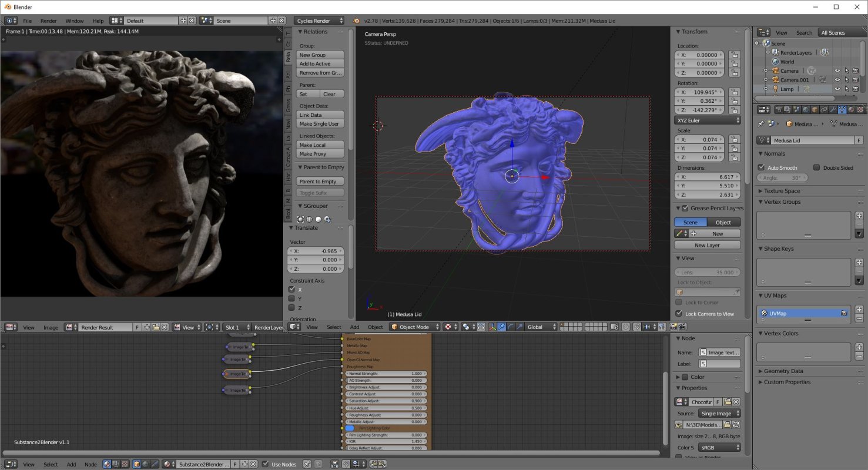Open the Cycles Render engine dropdown
868x470 pixels.
(320, 21)
